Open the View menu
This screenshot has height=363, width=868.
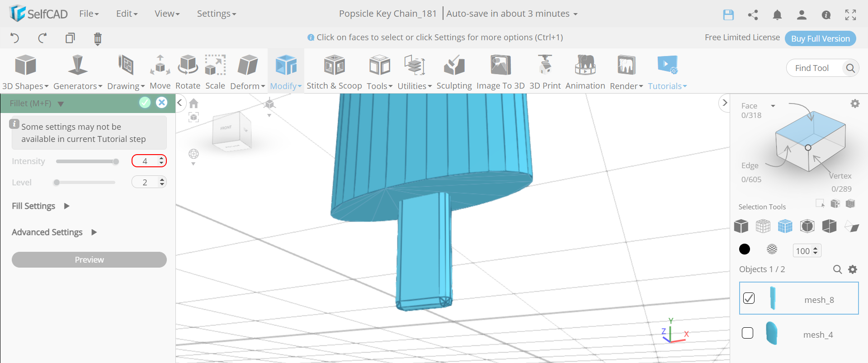(x=167, y=14)
